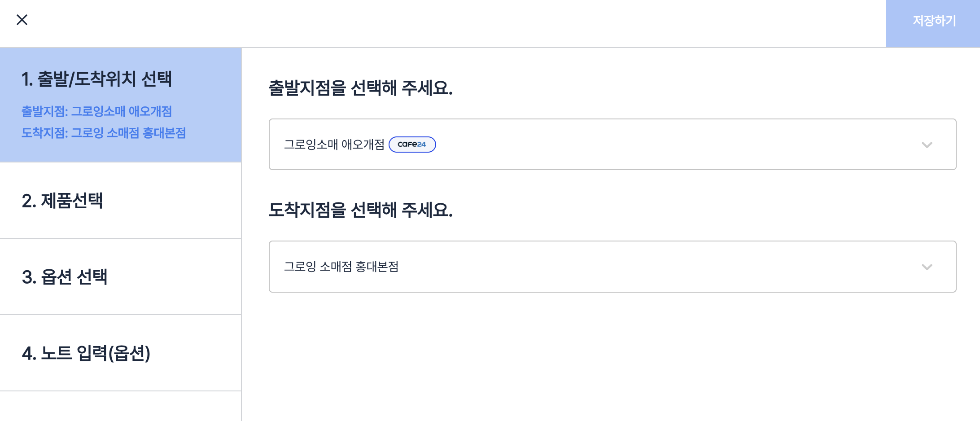Image resolution: width=980 pixels, height=421 pixels.
Task: Click the 출발지점 summary line in sidebar
Action: 97,111
